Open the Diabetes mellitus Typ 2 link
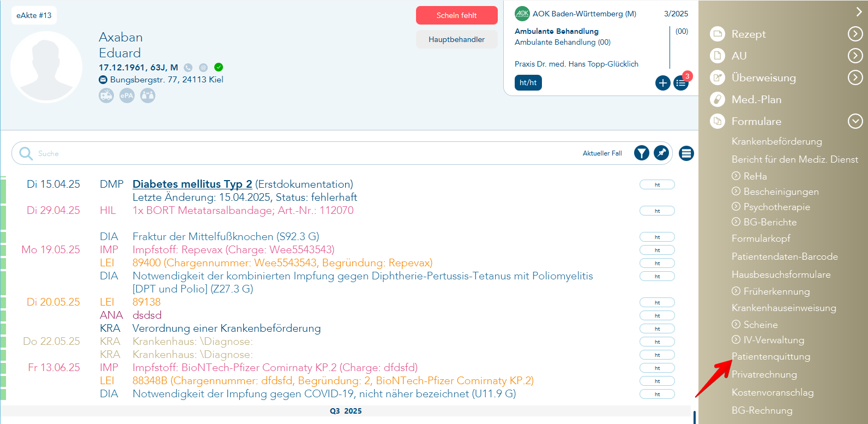This screenshot has width=868, height=424. click(192, 184)
